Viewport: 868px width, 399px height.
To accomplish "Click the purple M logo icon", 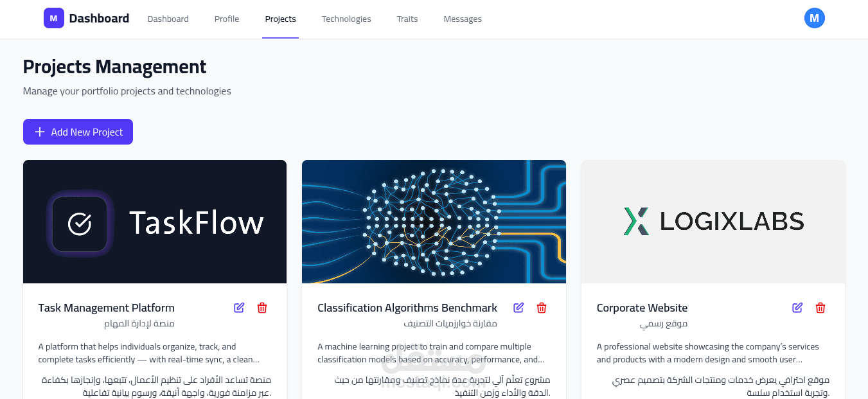I will click(x=54, y=18).
